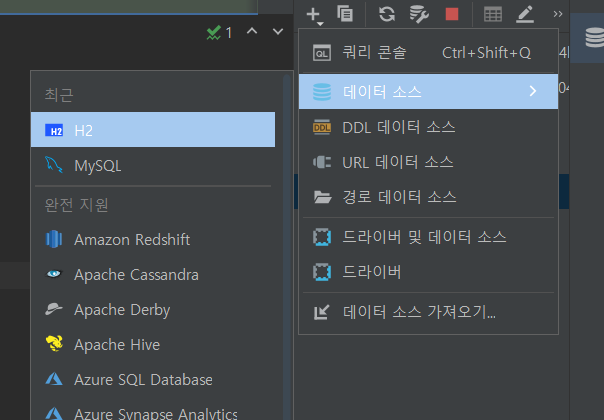Choose Apache Hive data source
Viewport: 604px width, 420px height.
tap(153, 345)
